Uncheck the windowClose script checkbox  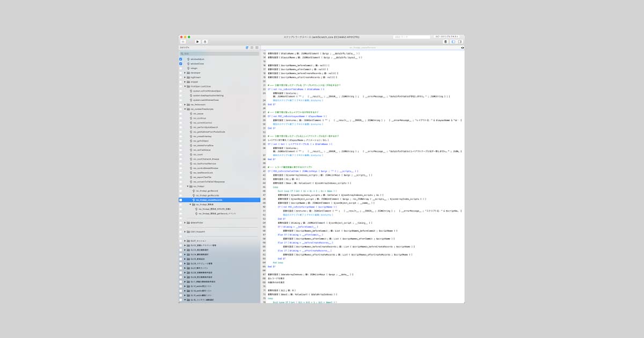click(180, 63)
